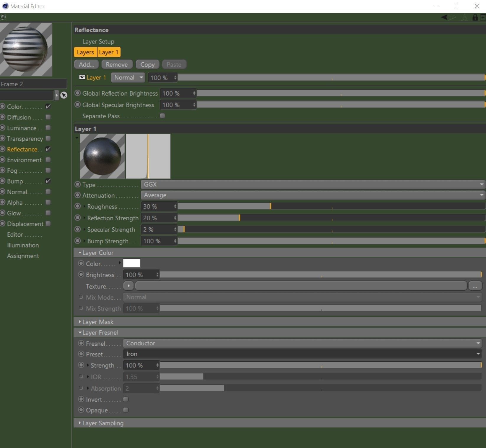Click the animation dot beside Reflection Strength
The height and width of the screenshot is (448, 486).
coord(78,218)
